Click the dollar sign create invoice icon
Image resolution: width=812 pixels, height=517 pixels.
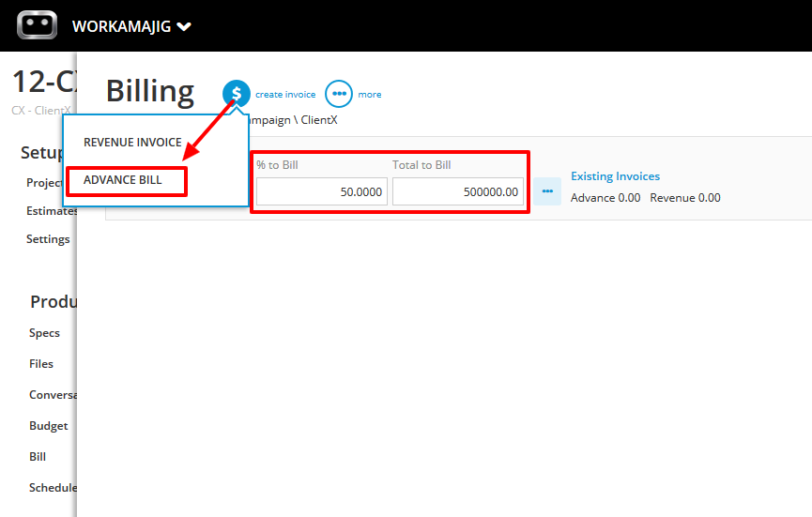(x=237, y=93)
